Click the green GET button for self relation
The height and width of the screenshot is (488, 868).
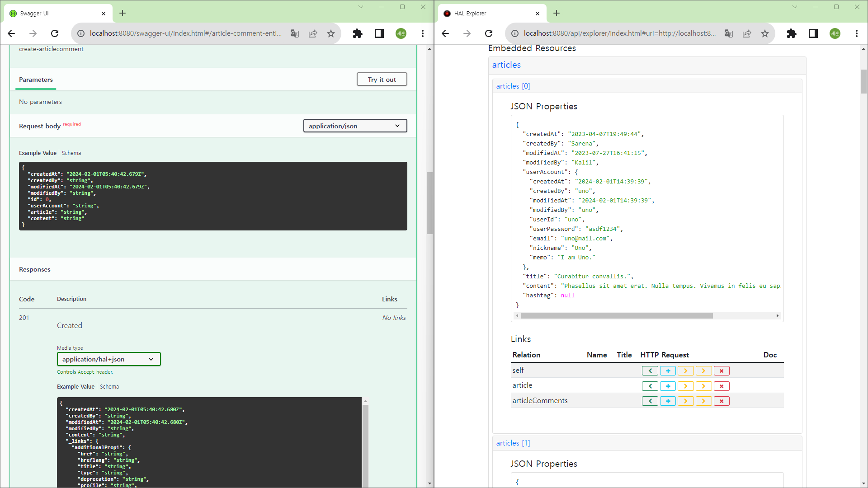coord(650,371)
